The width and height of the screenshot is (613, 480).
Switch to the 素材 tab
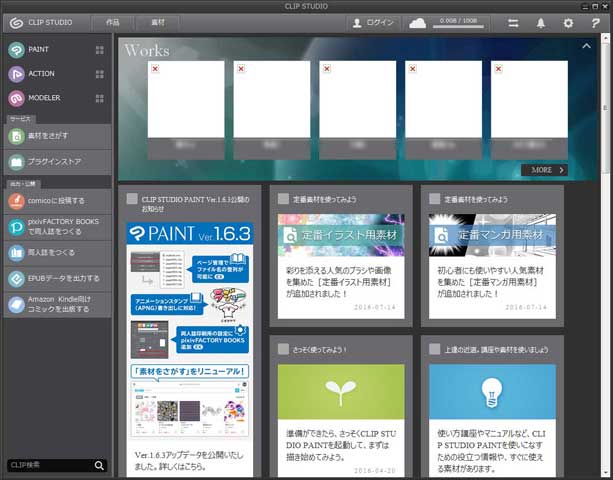point(159,23)
